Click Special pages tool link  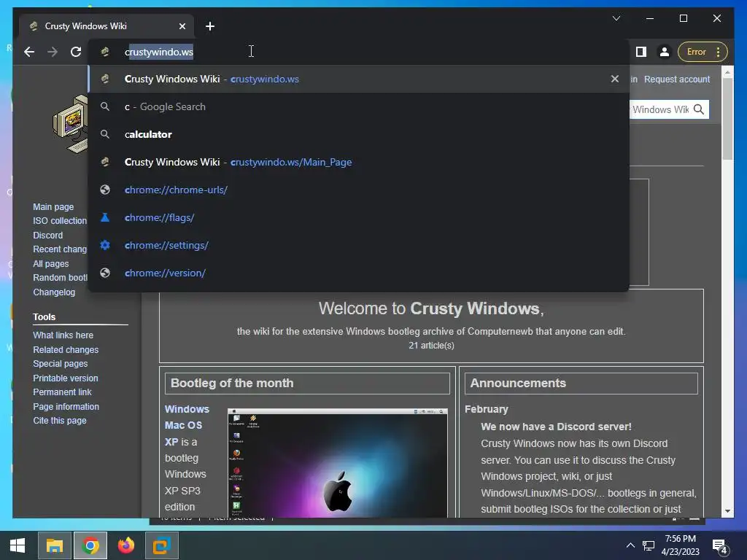pos(60,363)
